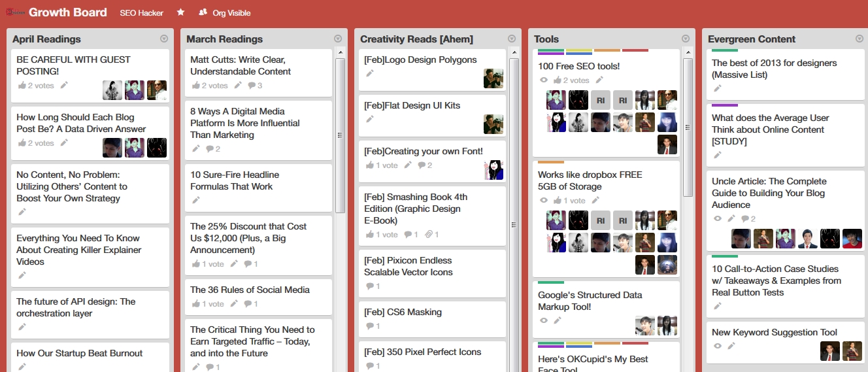Open the April Readings list menu arrow
The image size is (868, 372).
pos(164,39)
